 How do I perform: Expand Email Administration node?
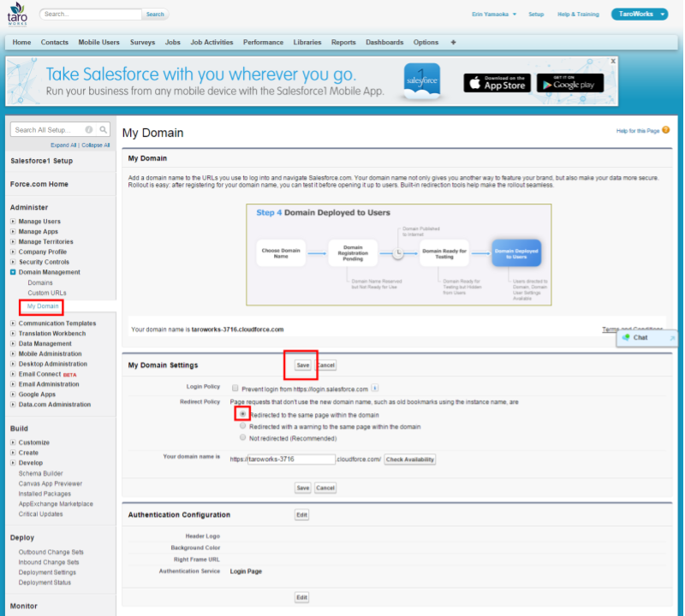coord(13,384)
